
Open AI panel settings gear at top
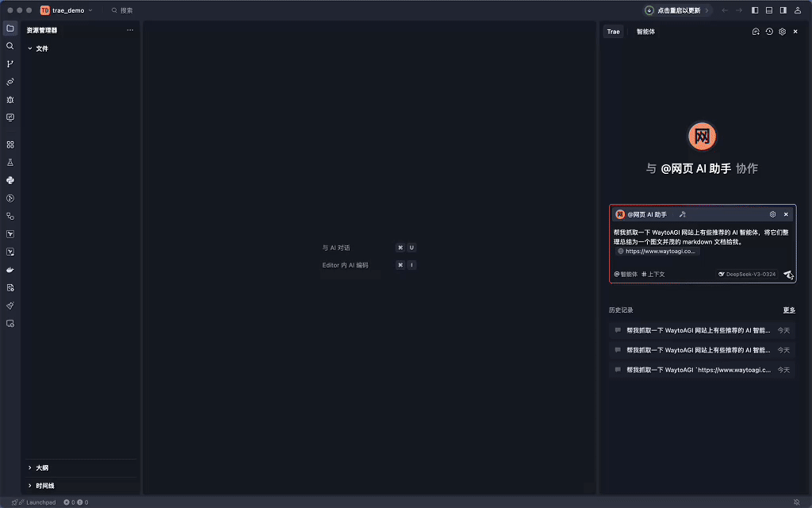point(783,32)
